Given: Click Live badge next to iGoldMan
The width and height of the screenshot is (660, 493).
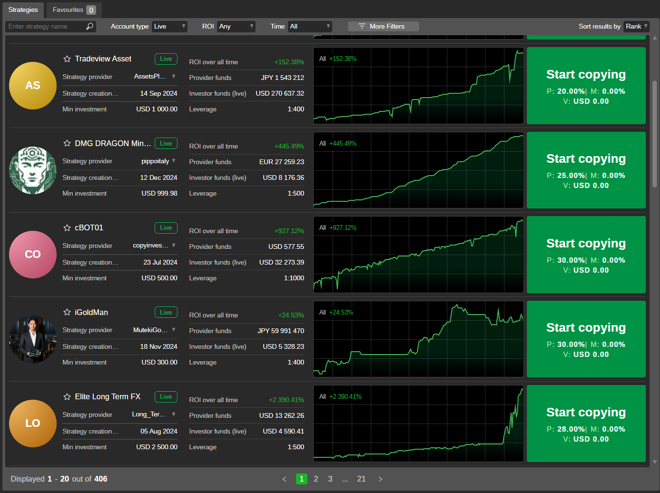Looking at the screenshot, I should (166, 312).
